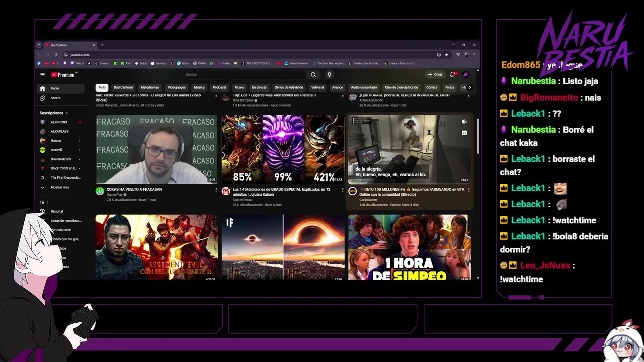Open options for RETO 100 MILLONES video
This screenshot has height=362, width=644.
[469, 190]
